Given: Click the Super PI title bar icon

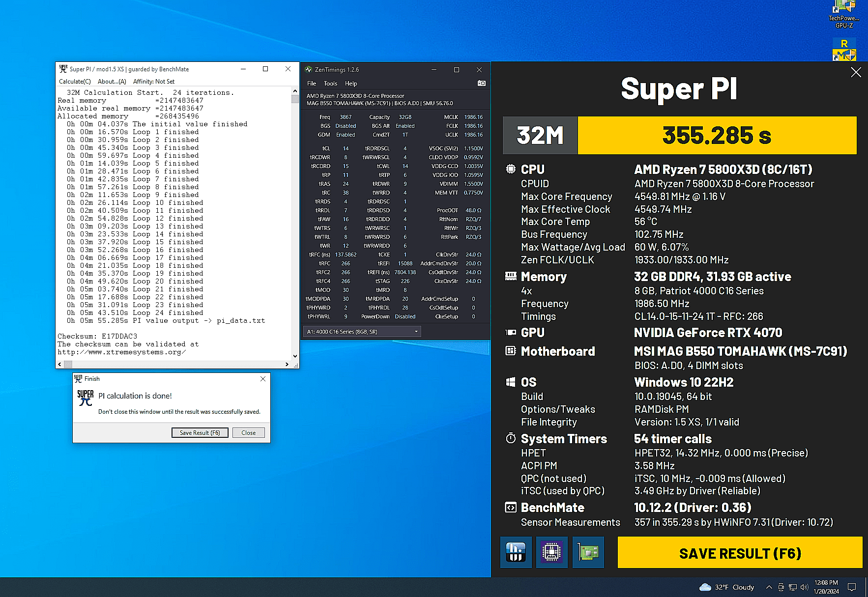Looking at the screenshot, I should (x=63, y=69).
